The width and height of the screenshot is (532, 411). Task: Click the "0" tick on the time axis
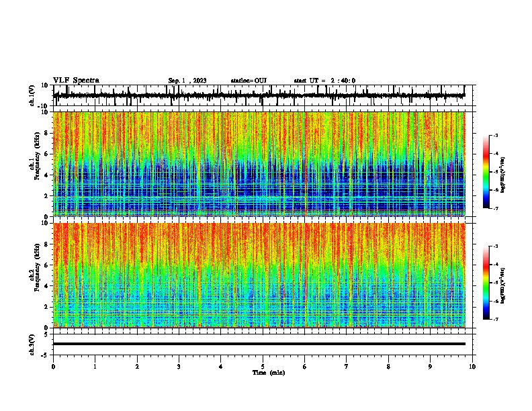(53, 367)
